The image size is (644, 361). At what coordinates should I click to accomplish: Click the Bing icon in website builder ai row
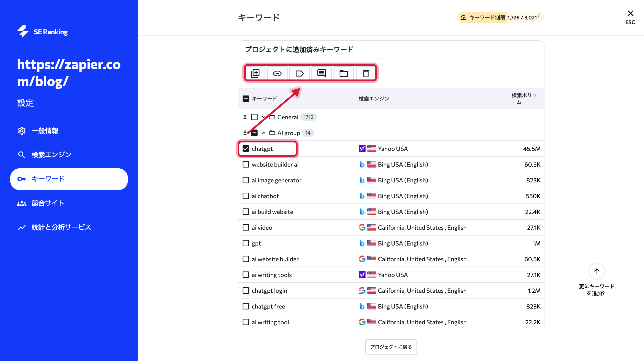[362, 164]
